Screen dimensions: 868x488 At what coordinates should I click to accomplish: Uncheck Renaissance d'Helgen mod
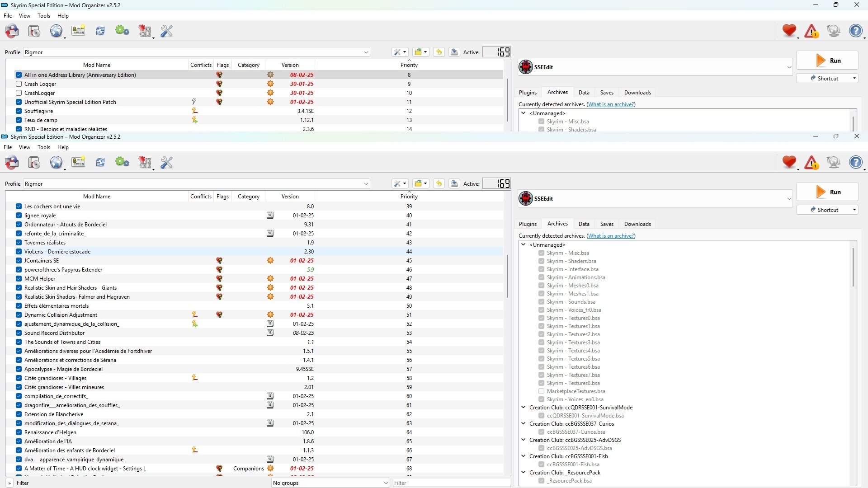pos(19,432)
